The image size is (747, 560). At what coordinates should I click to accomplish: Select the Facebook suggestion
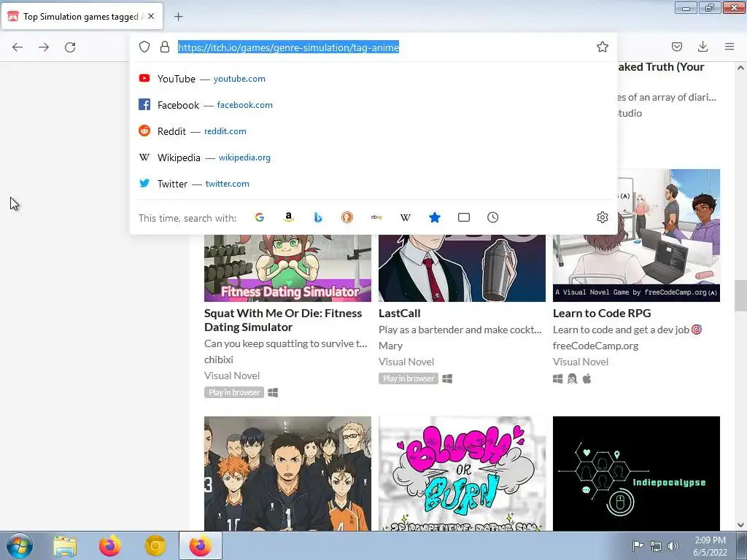coord(373,105)
